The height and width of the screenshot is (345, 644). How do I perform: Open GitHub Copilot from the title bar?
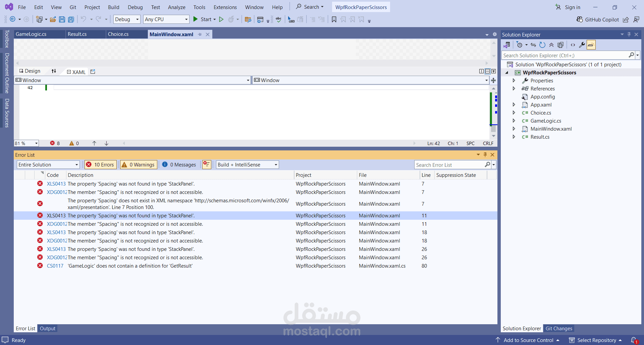[x=598, y=19]
